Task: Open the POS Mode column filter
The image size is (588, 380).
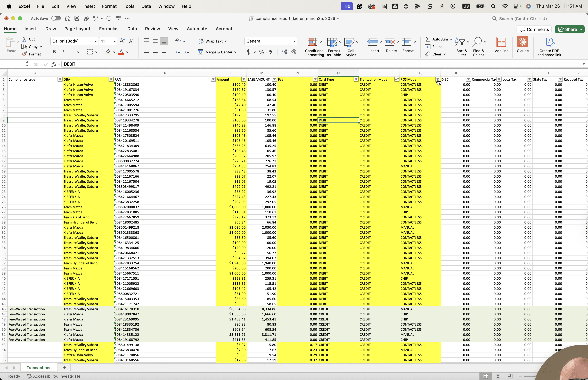Action: click(x=437, y=79)
